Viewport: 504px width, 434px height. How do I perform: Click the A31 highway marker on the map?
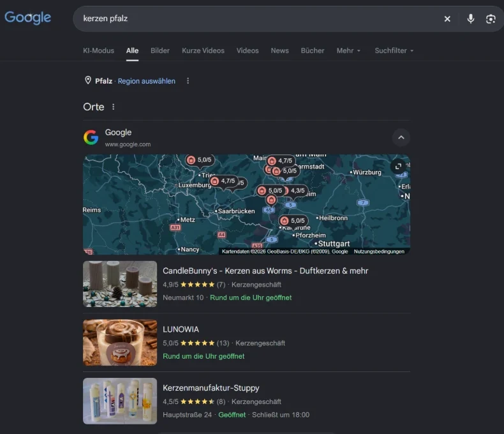click(175, 228)
